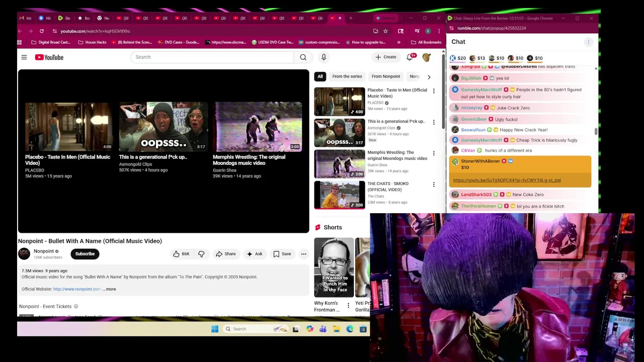644x362 pixels.
Task: Open GamesbyMarcWolff username in curly hair message
Action: pos(481,90)
